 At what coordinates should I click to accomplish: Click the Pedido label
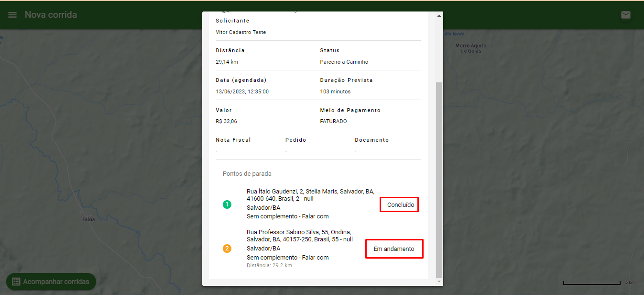point(295,140)
